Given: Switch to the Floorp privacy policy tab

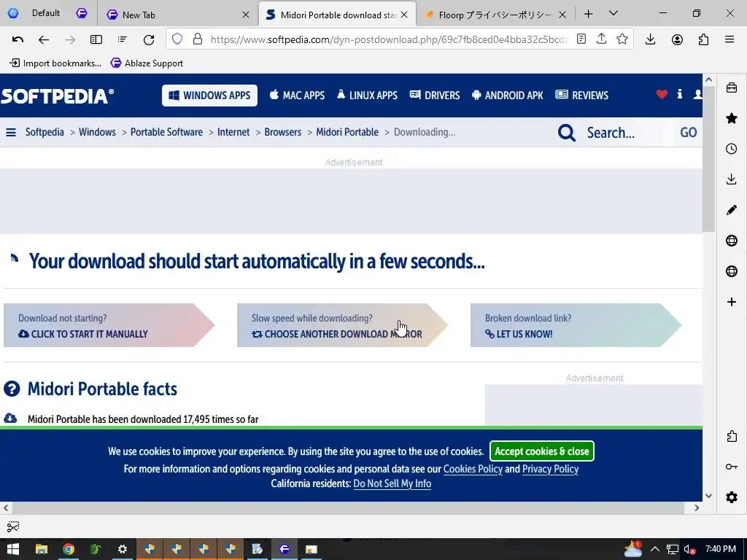Looking at the screenshot, I should tap(495, 15).
